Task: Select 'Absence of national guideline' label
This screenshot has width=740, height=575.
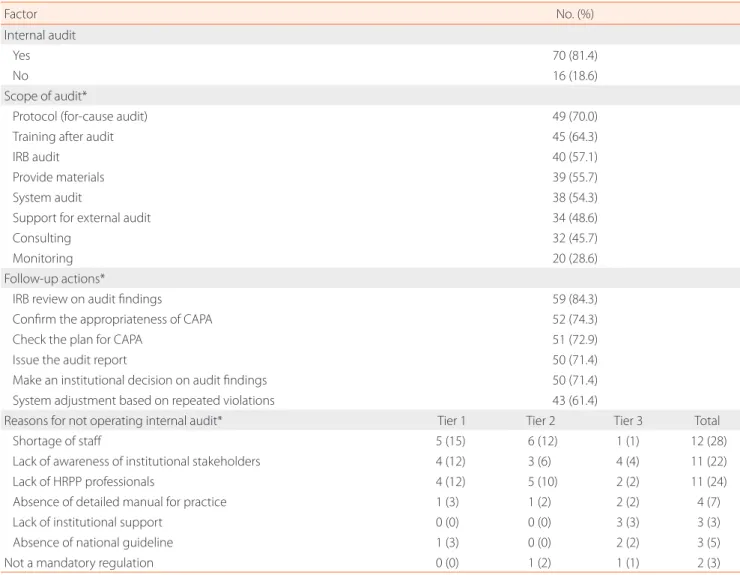Action: [92, 543]
